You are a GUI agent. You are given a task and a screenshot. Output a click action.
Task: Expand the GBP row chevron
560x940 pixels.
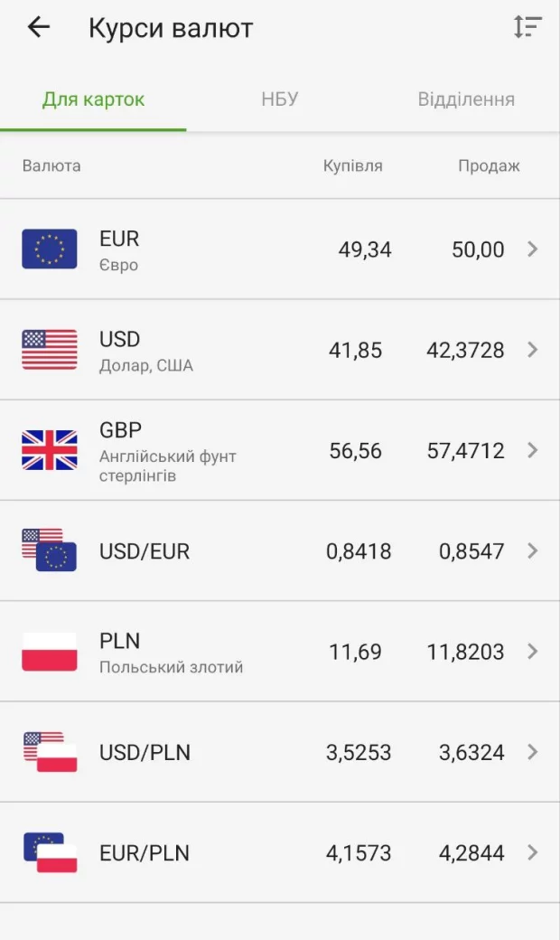click(x=533, y=450)
